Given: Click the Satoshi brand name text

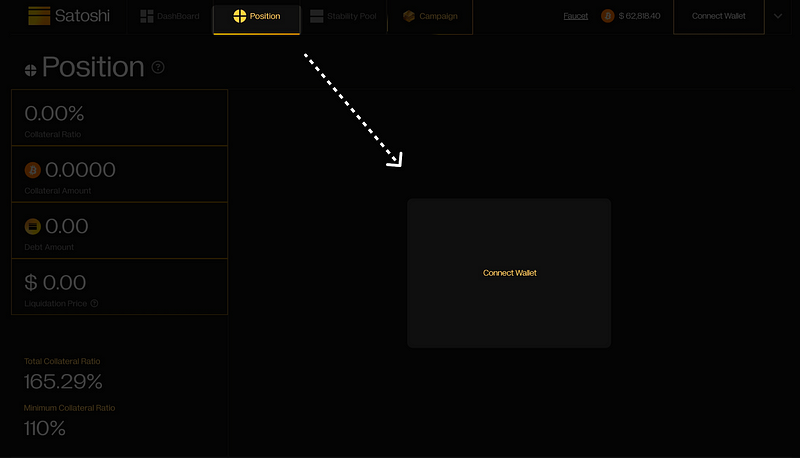Looking at the screenshot, I should click(x=82, y=16).
